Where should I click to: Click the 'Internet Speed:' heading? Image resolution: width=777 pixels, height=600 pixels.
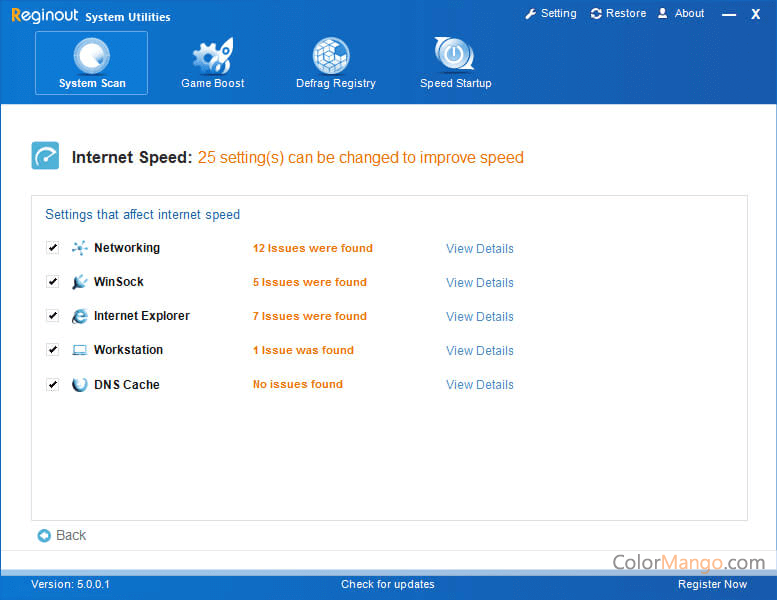(132, 157)
